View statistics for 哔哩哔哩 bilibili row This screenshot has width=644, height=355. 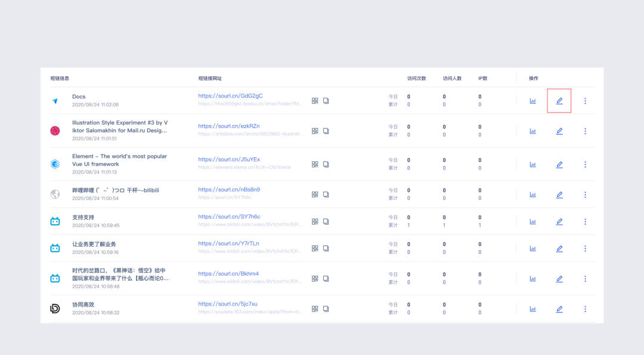[532, 195]
